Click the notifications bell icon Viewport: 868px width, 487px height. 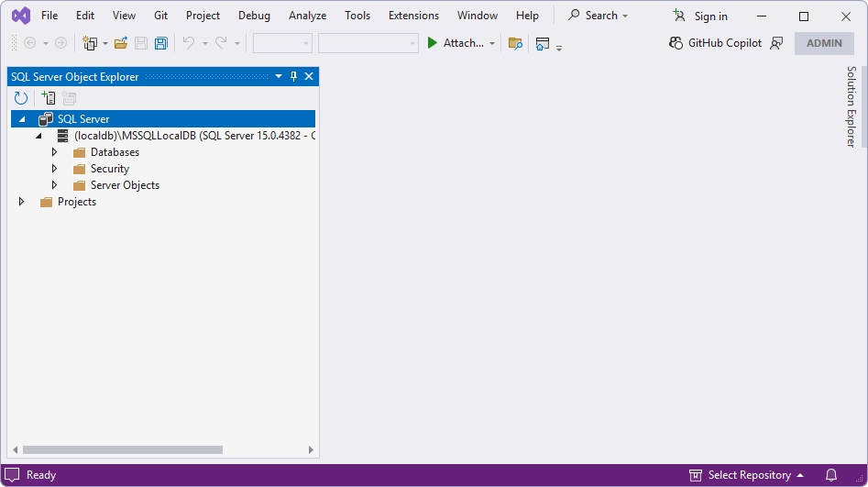831,475
